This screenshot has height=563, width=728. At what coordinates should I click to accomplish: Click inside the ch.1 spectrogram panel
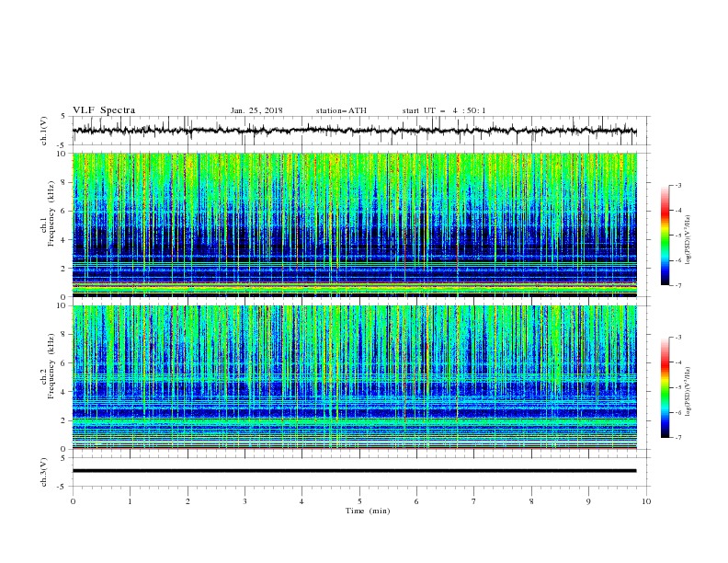coord(355,224)
